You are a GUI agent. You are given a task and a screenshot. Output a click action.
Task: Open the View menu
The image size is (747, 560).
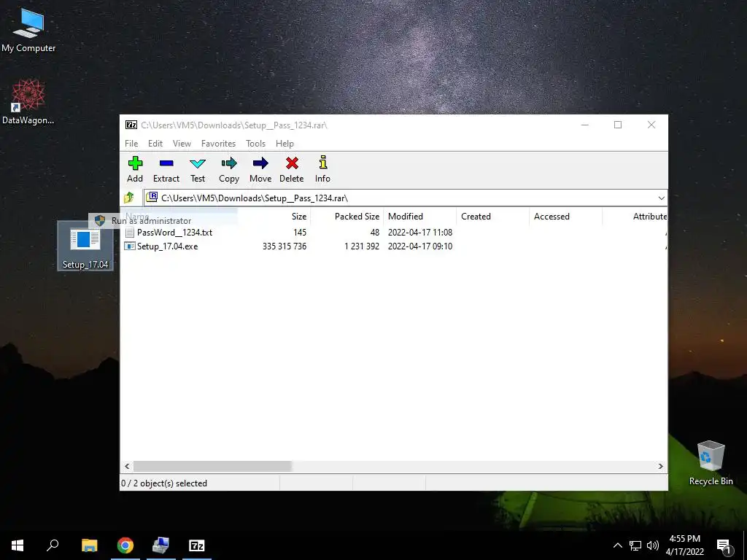(x=182, y=144)
